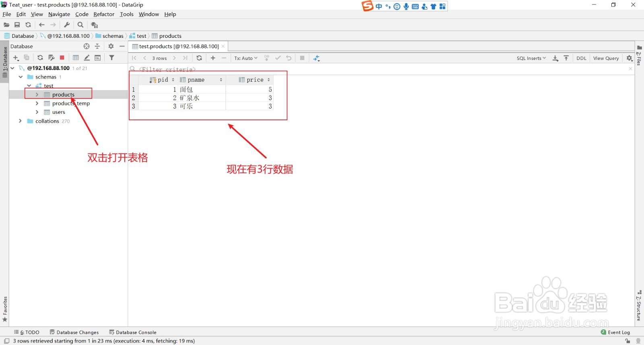Expand the users table node

tap(37, 112)
